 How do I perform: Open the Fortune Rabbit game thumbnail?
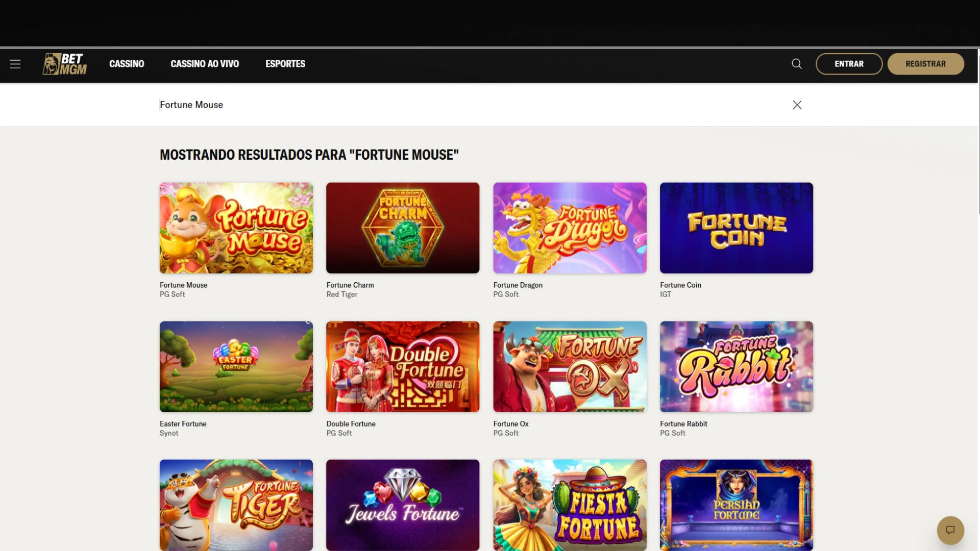coord(737,367)
